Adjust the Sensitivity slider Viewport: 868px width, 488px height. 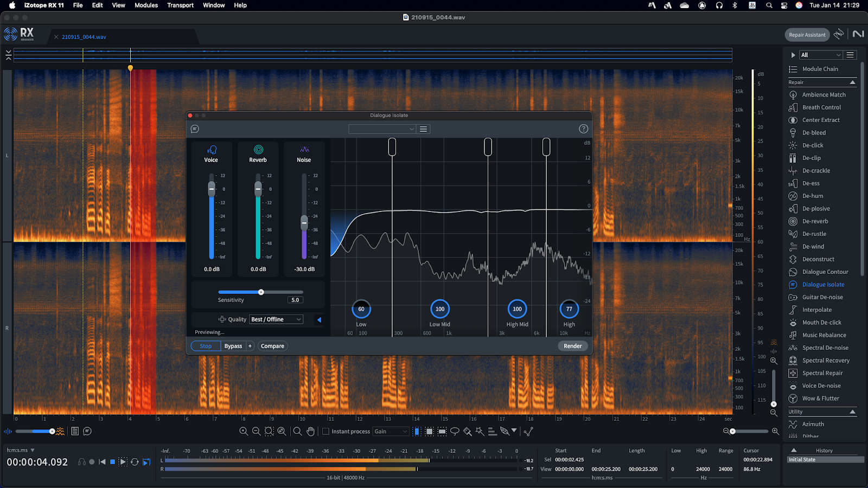(x=261, y=292)
